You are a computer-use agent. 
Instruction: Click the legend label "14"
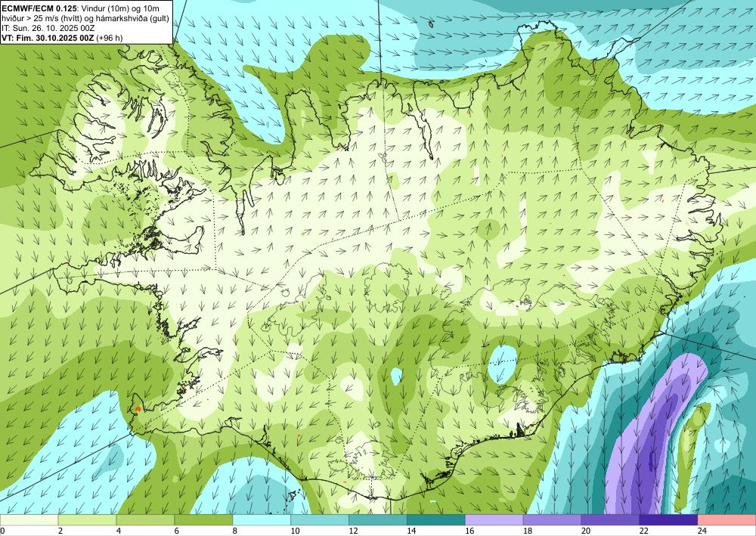(x=411, y=531)
